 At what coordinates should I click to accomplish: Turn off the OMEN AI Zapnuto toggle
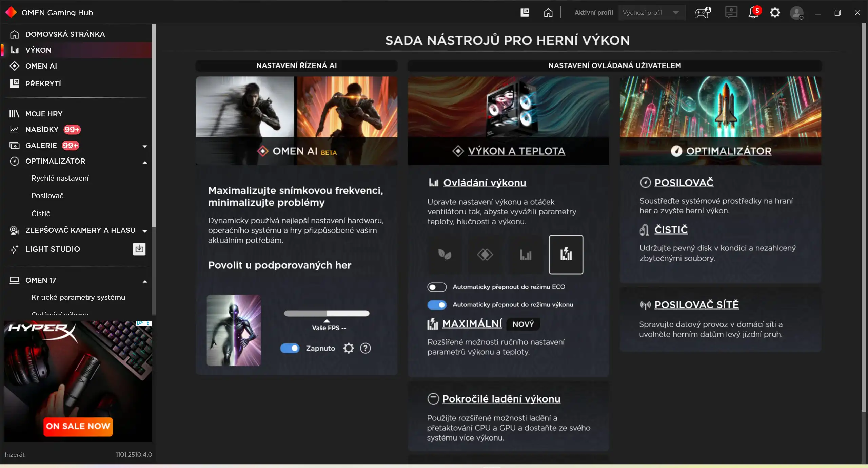pos(290,348)
